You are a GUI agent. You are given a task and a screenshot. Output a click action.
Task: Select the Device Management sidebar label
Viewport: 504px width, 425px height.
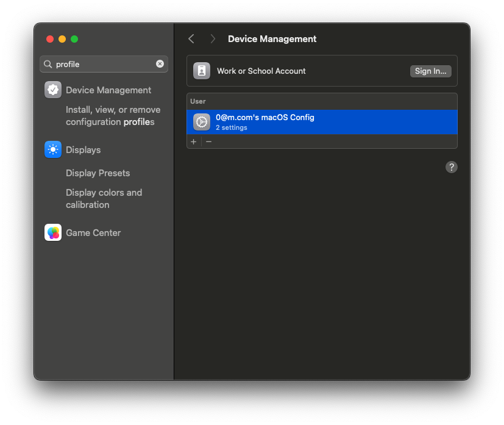click(108, 90)
